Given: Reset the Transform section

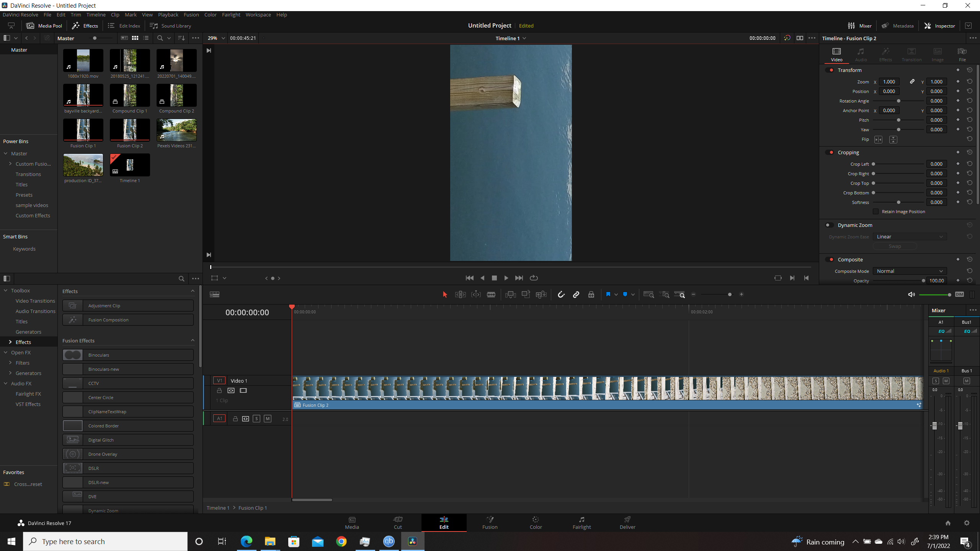Looking at the screenshot, I should point(969,70).
